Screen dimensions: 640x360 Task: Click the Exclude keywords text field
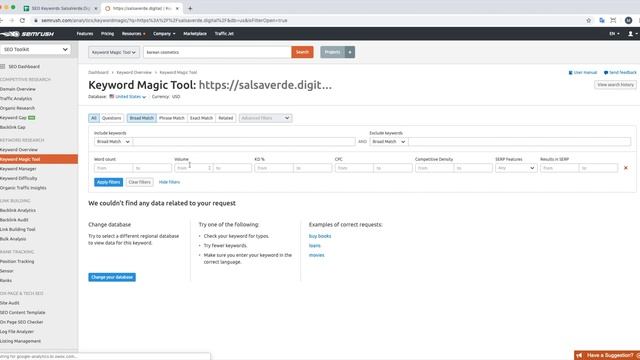click(519, 142)
